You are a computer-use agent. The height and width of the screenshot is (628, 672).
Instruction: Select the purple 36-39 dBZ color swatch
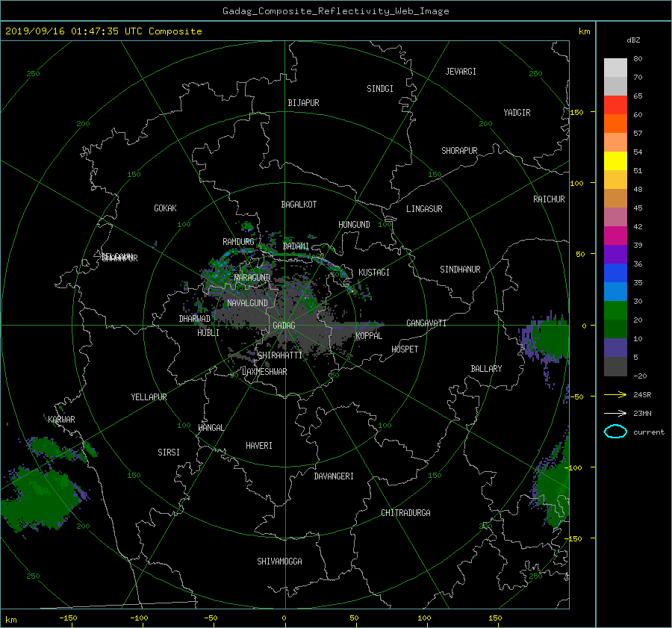(615, 255)
